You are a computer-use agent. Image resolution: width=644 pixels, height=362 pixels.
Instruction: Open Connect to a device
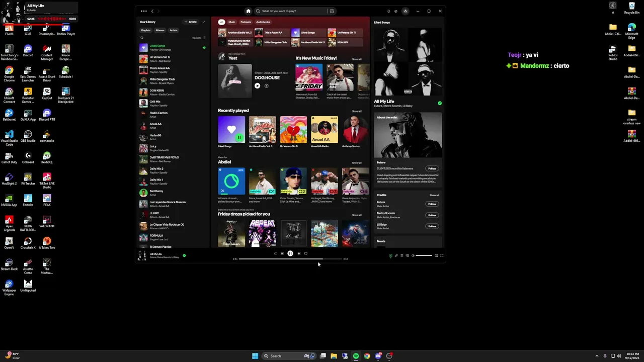[x=407, y=255]
